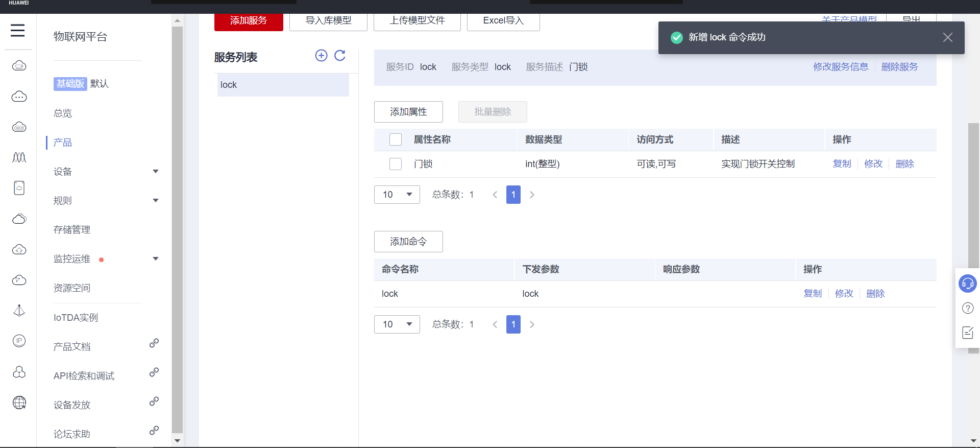The image size is (980, 448).
Task: Click the sidebar scrollbar up arrow
Action: click(177, 20)
